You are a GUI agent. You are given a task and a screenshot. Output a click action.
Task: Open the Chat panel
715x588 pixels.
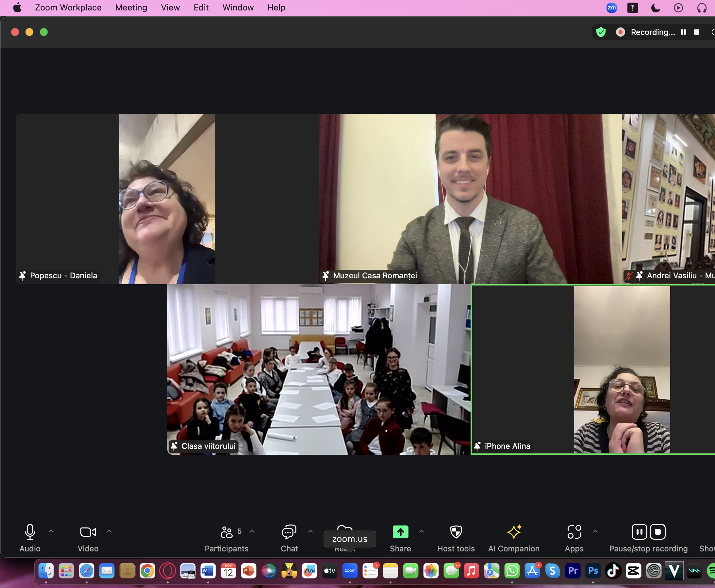(289, 532)
